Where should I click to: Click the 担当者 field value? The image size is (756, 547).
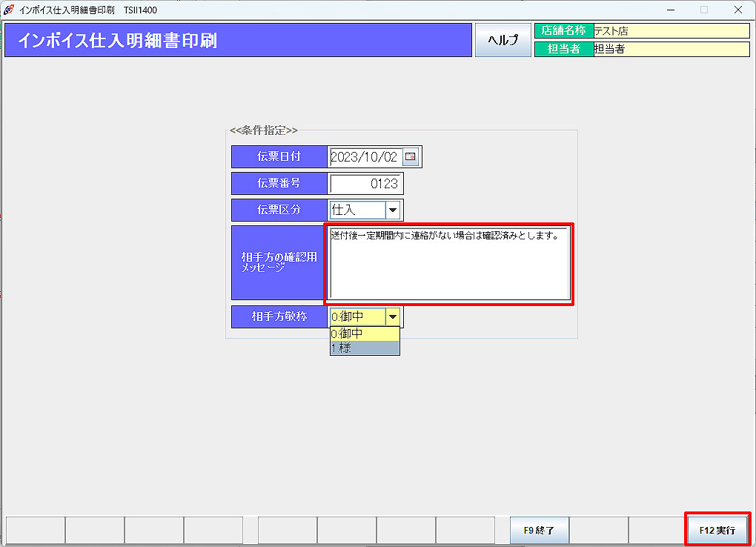[x=672, y=49]
